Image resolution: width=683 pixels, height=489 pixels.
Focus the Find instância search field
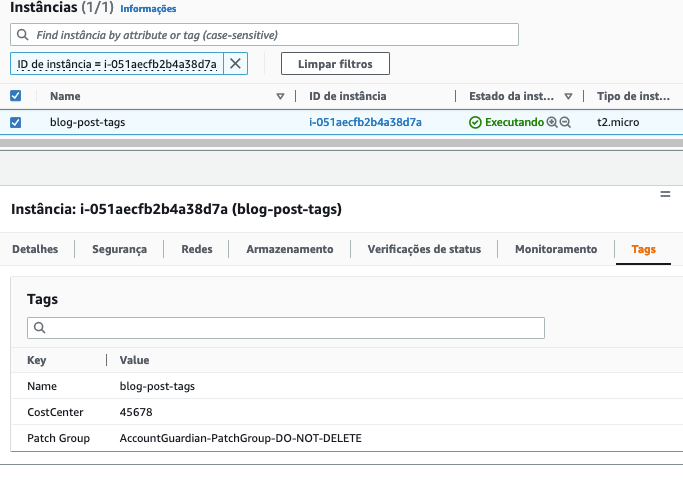pos(264,34)
